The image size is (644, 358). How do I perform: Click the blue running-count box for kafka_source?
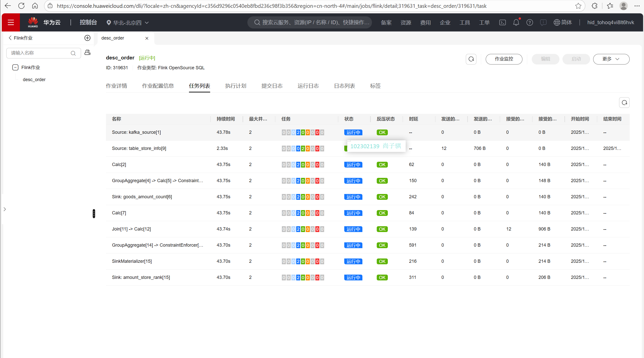[x=298, y=132]
